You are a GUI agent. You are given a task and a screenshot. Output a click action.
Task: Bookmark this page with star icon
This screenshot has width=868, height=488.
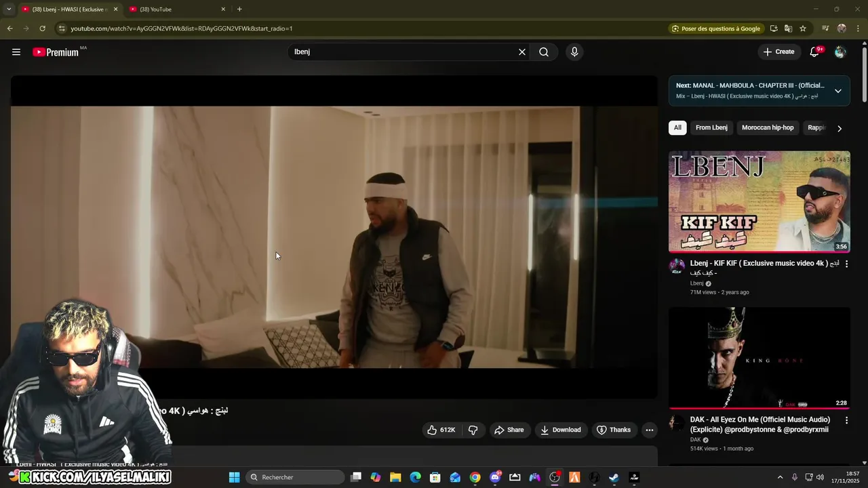point(803,28)
